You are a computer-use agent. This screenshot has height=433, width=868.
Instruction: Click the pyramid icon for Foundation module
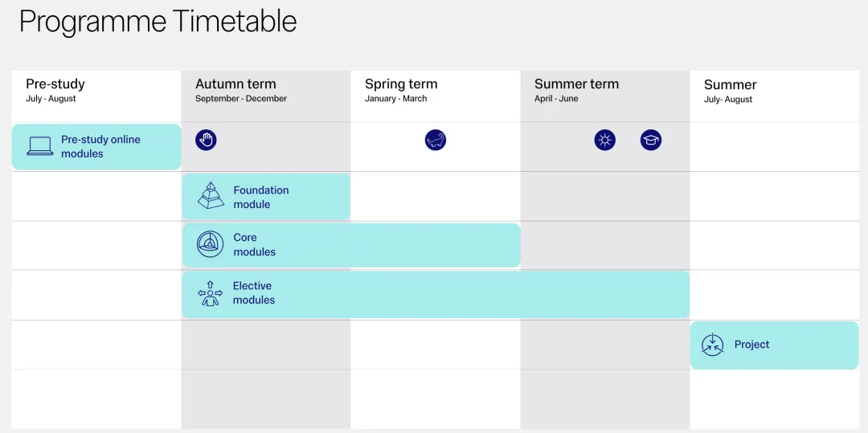pos(211,195)
